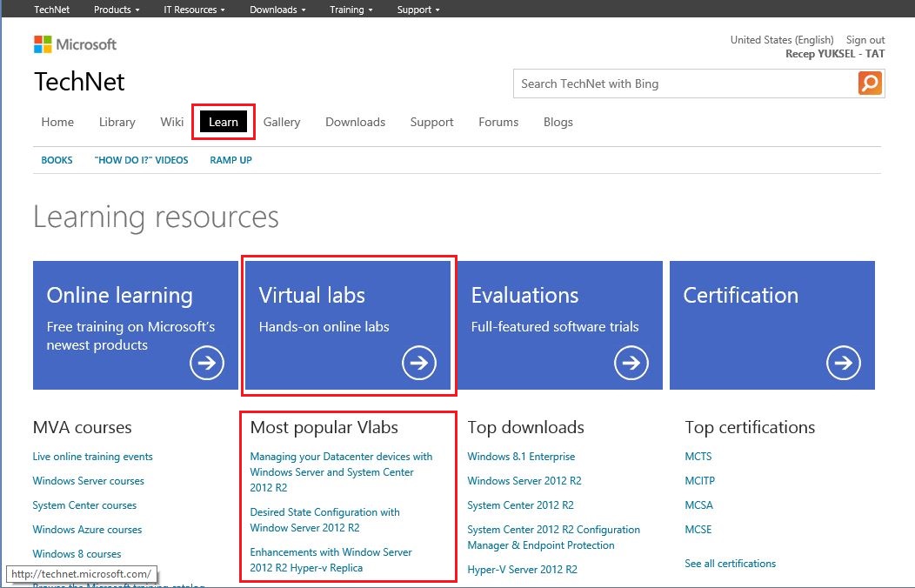Open the "HOW DO I?" VIDEOS sublink
Screen dimensions: 915x588
[141, 160]
